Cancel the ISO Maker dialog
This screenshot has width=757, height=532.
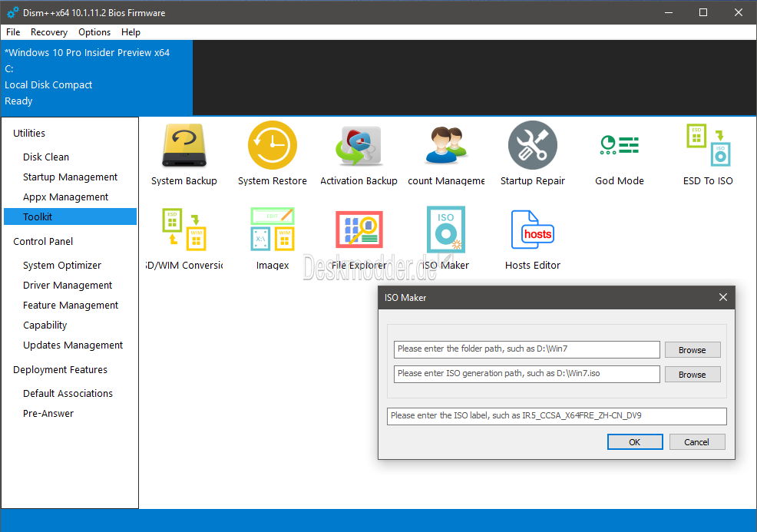[x=696, y=442]
